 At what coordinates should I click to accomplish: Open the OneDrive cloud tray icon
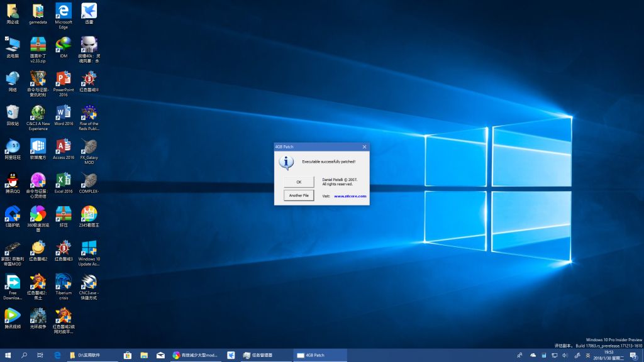point(533,356)
